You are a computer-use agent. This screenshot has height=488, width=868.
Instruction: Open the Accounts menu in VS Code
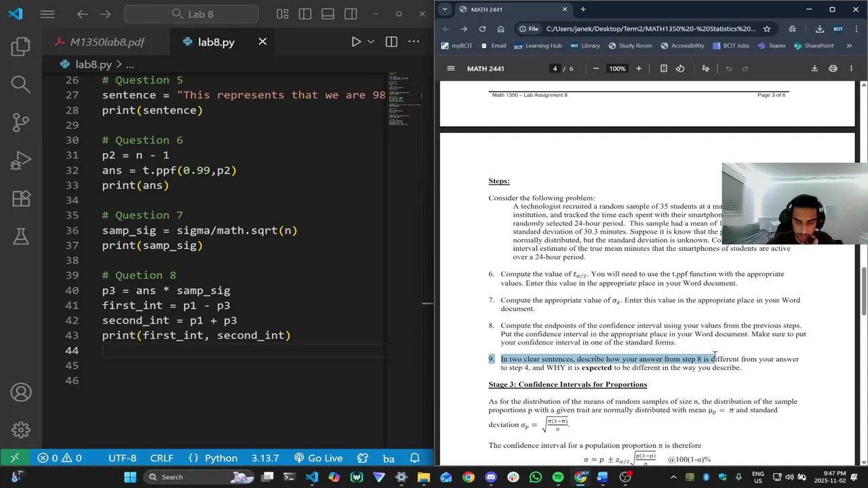21,392
